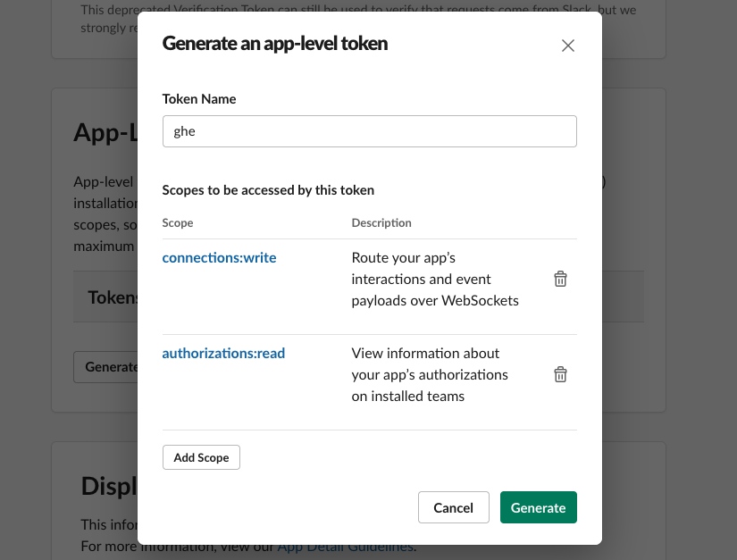Click the 'Generate an app-level token' title

[x=274, y=44]
